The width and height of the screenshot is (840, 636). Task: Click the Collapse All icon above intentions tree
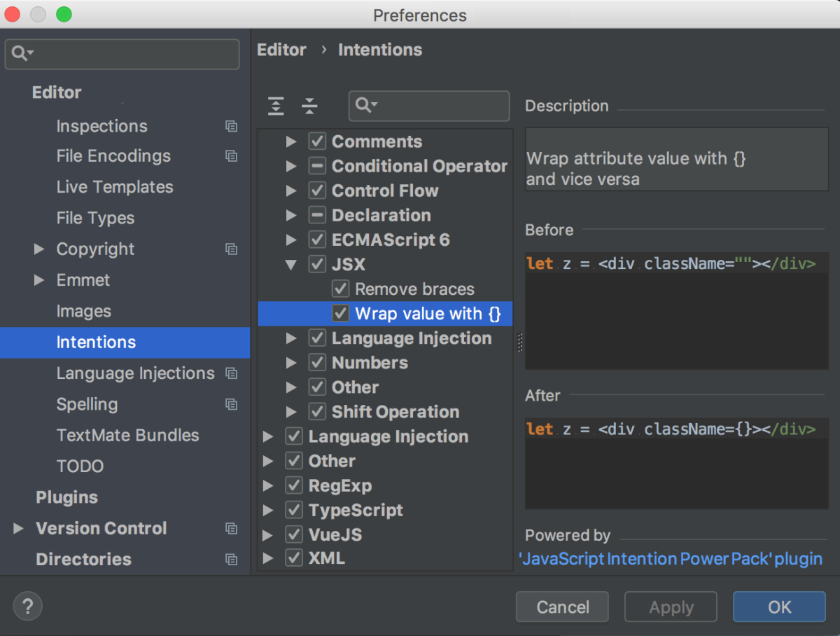[309, 106]
